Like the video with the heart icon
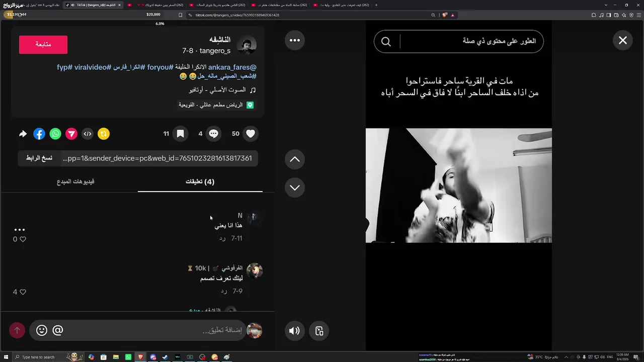 [x=251, y=134]
